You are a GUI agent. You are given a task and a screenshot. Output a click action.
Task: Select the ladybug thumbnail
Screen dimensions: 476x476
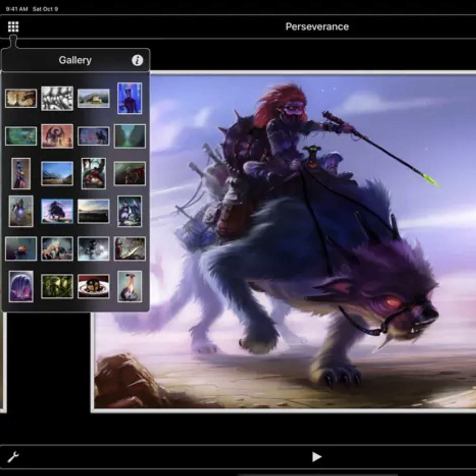pos(21,249)
